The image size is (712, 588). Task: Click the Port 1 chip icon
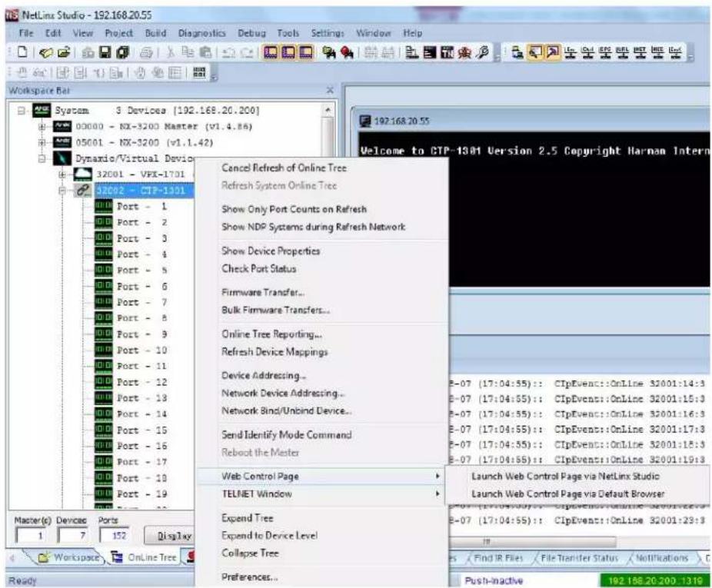(x=104, y=206)
